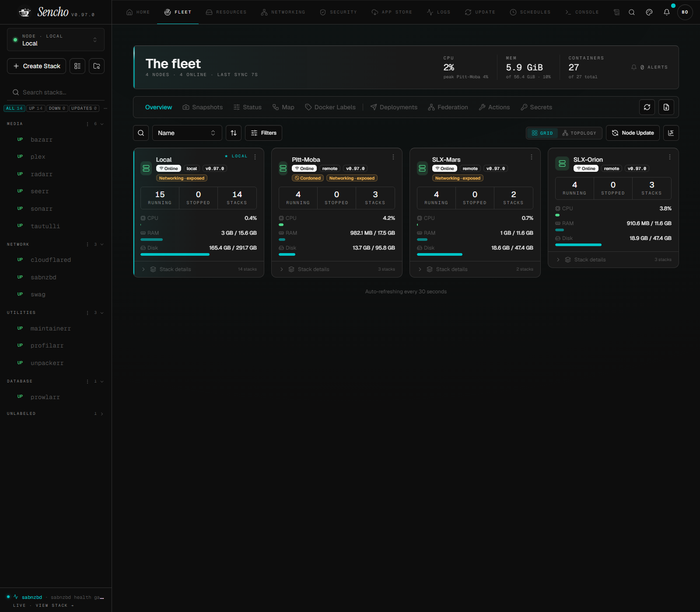
Task: Open the cloudflared stack
Action: pos(56,260)
